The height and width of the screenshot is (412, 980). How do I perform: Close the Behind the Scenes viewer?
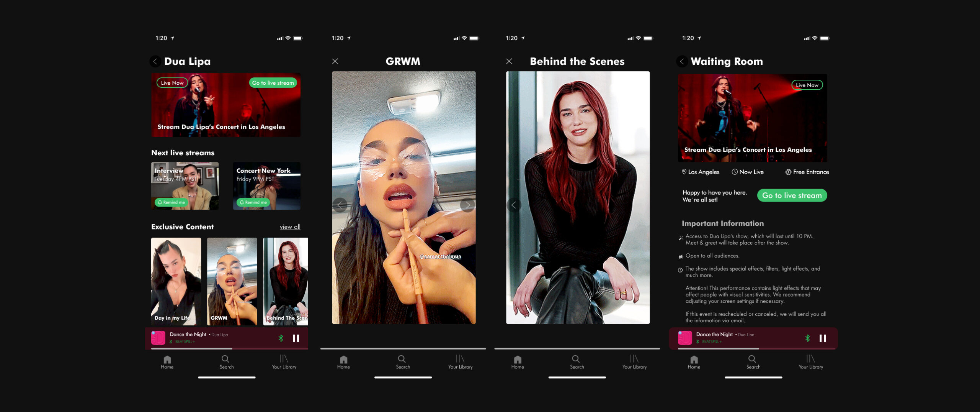click(x=509, y=61)
